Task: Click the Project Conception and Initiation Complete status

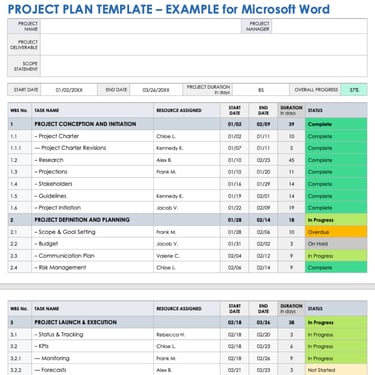Action: pos(336,124)
